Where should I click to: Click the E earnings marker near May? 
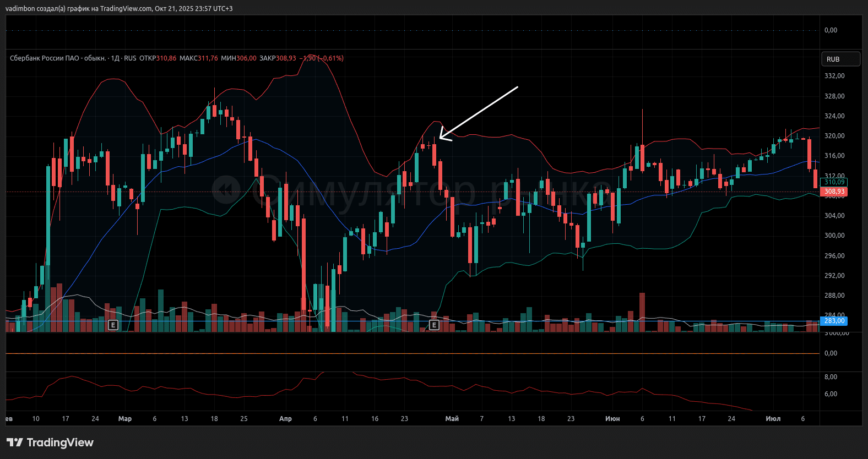click(434, 325)
